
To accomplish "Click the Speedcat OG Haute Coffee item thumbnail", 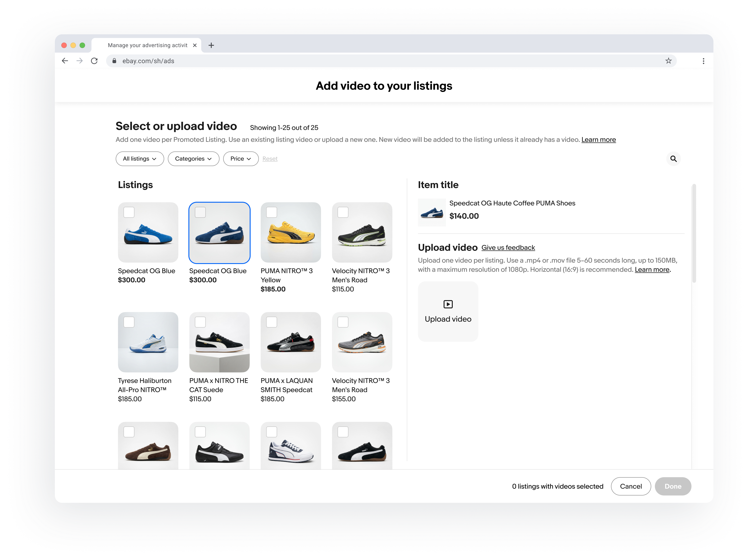I will (431, 213).
